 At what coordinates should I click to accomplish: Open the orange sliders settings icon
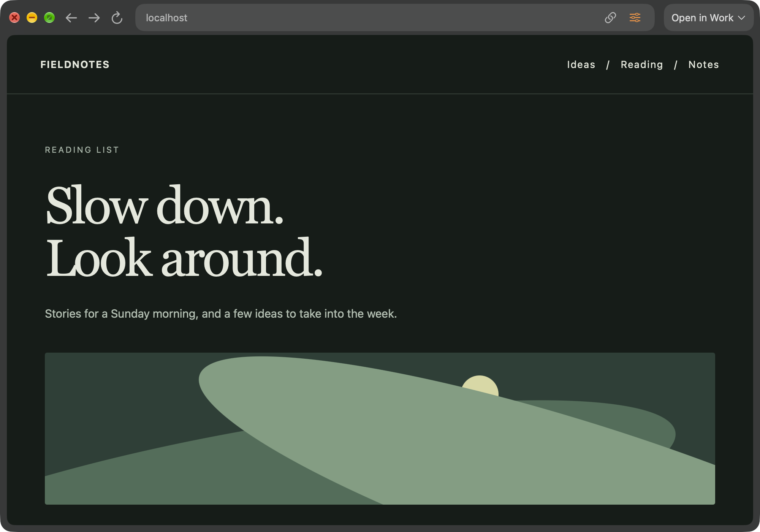click(x=635, y=18)
